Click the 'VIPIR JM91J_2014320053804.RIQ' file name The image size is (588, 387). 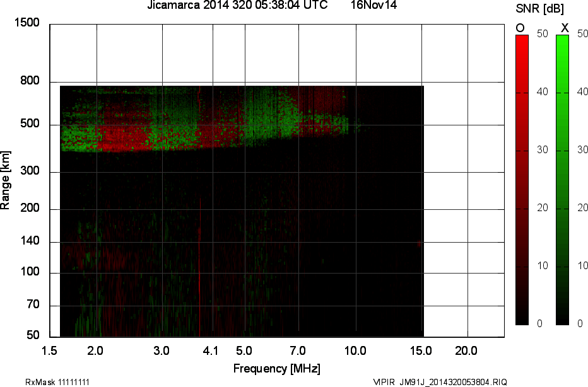tap(440, 383)
